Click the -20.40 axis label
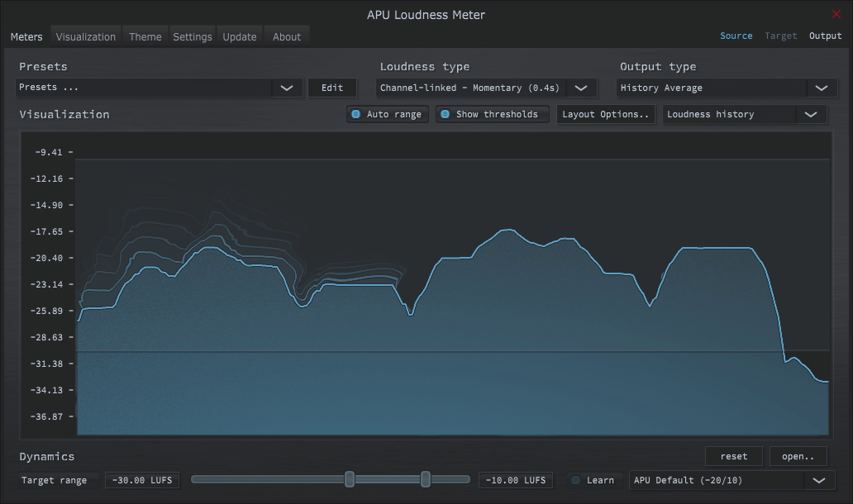Image resolution: width=853 pixels, height=504 pixels. click(x=46, y=258)
